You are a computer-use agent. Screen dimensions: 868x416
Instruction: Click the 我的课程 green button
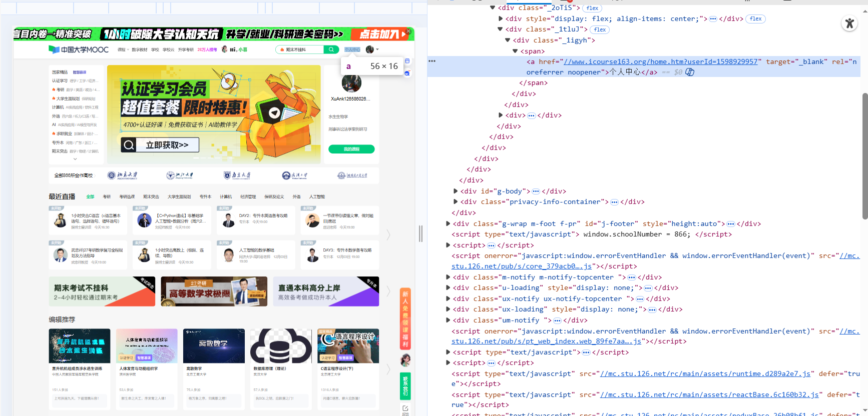tap(351, 149)
